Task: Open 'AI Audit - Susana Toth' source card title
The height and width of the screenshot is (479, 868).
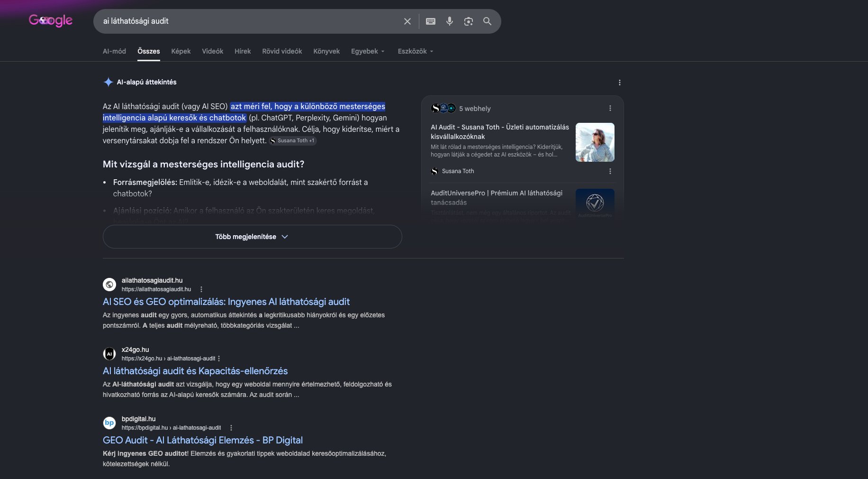Action: (500, 132)
